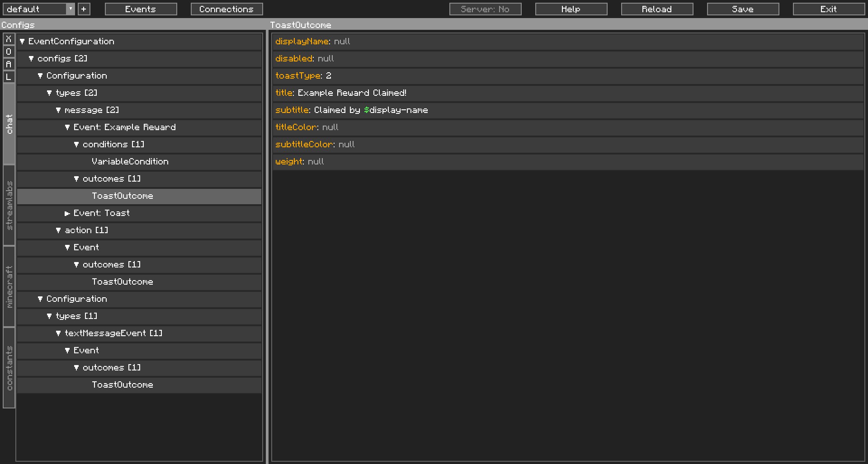Viewport: 868px width, 464px height.
Task: Expand the Event: Toast node
Action: click(67, 213)
